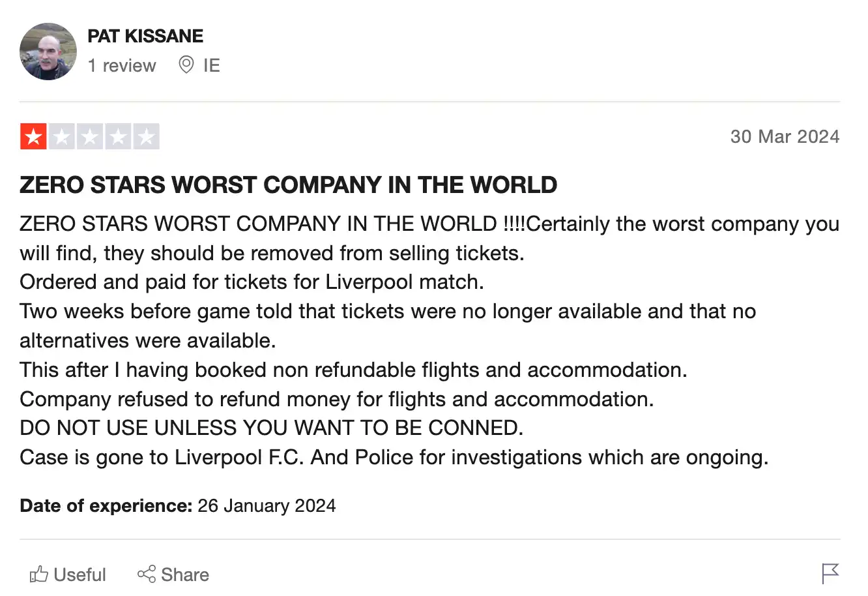Image resolution: width=868 pixels, height=596 pixels.
Task: Click the review title ZERO STARS WORST COMPANY
Action: pyautogui.click(x=287, y=185)
